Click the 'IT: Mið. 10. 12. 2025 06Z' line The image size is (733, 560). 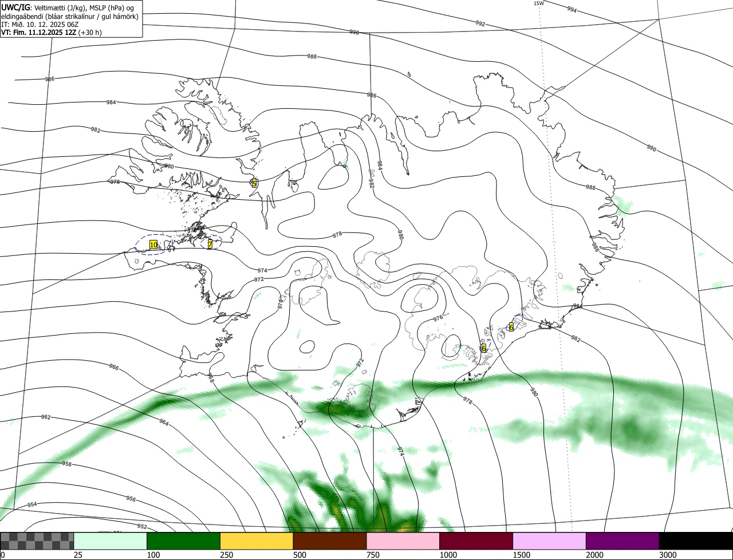click(40, 25)
